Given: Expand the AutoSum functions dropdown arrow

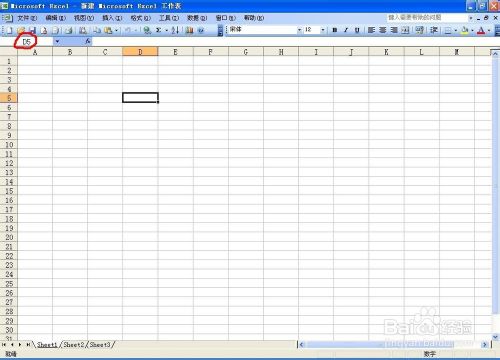Looking at the screenshot, I should [x=167, y=30].
